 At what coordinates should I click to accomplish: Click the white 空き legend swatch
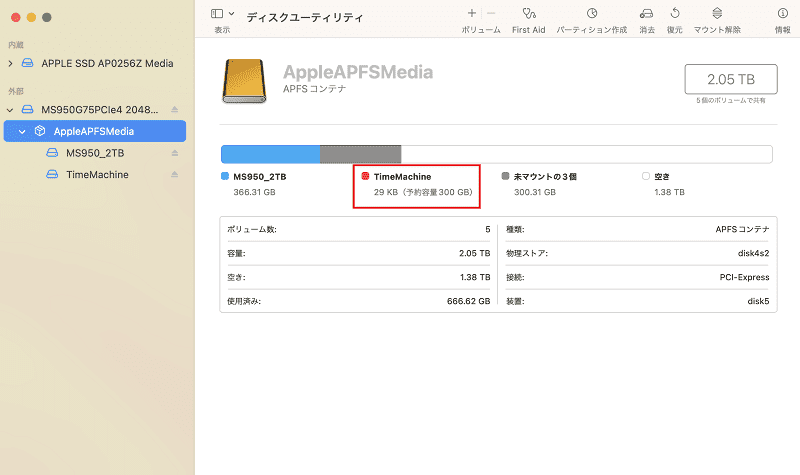[x=646, y=176]
